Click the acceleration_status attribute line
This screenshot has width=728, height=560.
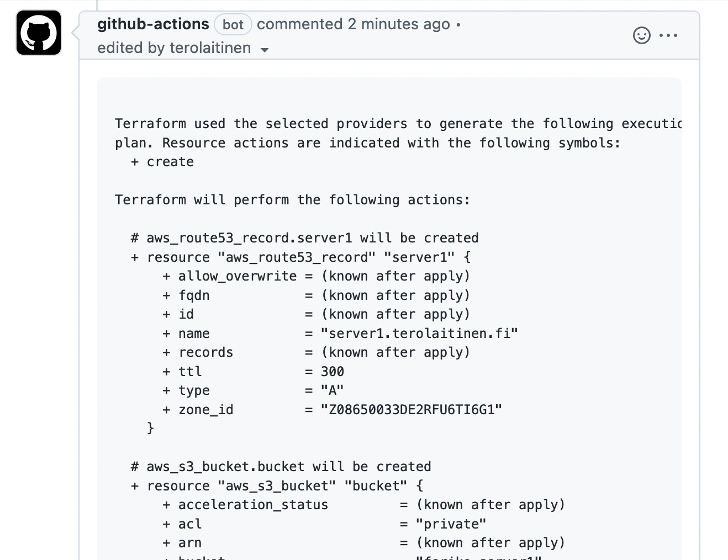click(363, 505)
